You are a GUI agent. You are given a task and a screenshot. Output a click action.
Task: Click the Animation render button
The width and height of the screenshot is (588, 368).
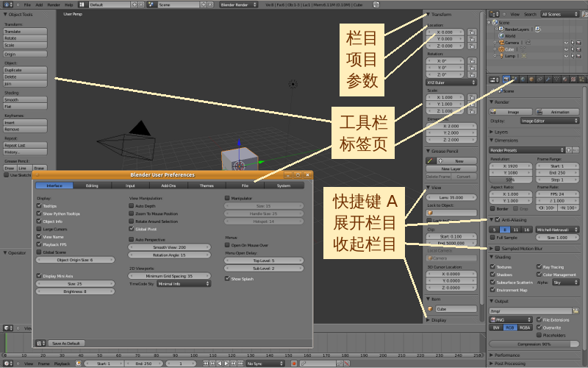(x=557, y=112)
